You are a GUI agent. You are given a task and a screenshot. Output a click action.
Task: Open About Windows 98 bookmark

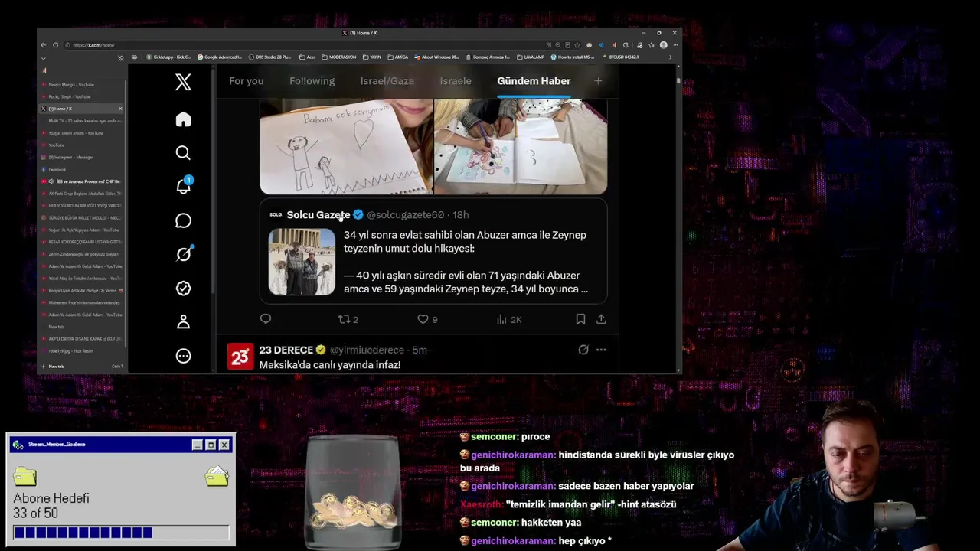click(x=436, y=57)
